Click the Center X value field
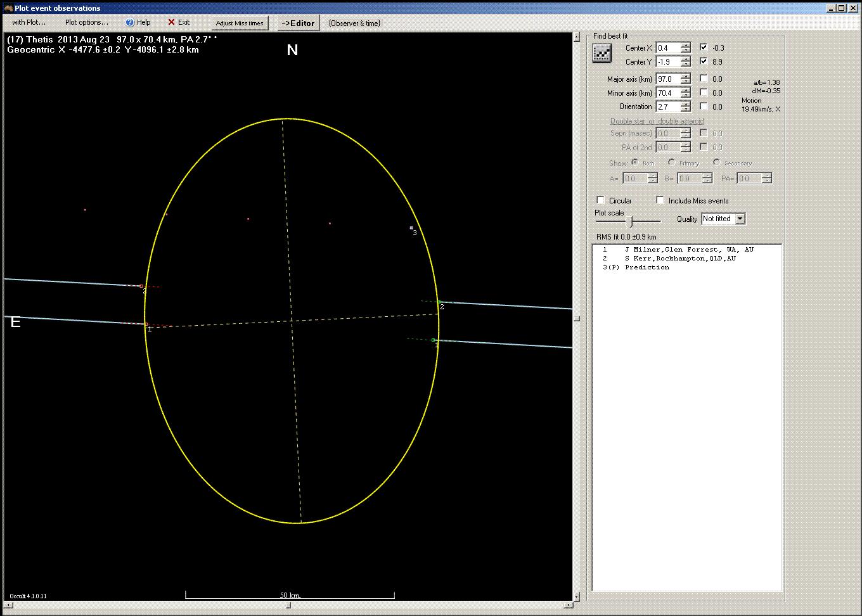 coord(668,48)
